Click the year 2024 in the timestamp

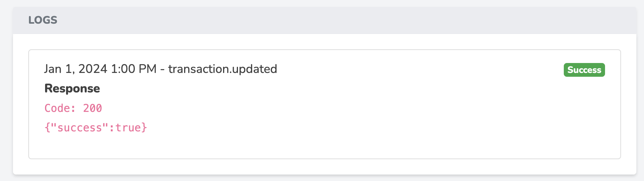[93, 69]
